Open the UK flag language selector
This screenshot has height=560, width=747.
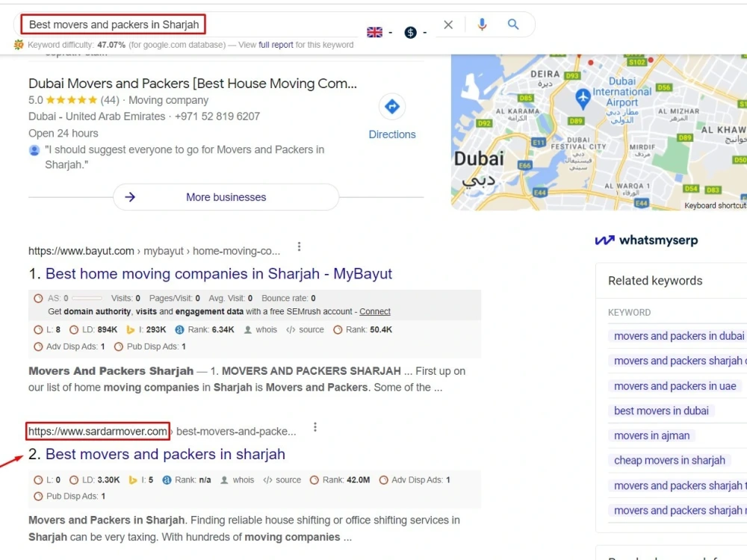tap(374, 32)
